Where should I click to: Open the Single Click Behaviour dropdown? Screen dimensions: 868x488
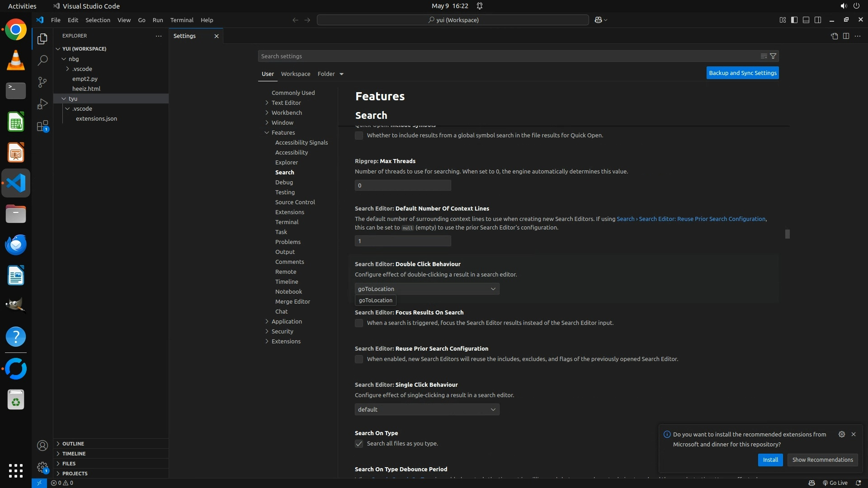[427, 409]
